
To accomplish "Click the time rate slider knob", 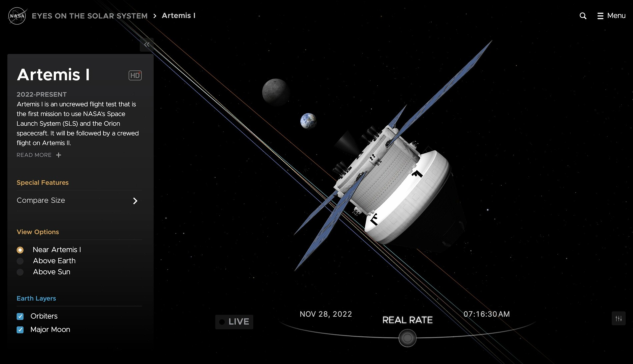I will click(407, 338).
